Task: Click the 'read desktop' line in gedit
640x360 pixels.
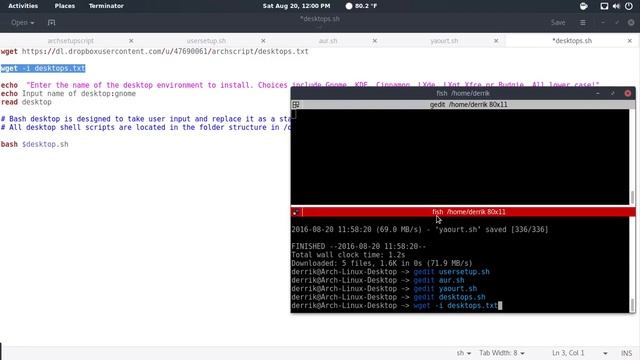Action: pyautogui.click(x=26, y=102)
